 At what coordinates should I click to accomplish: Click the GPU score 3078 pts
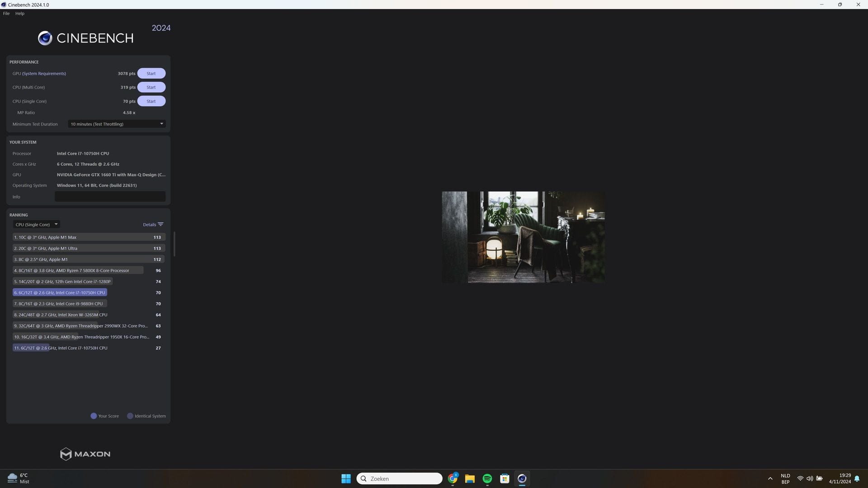click(127, 74)
